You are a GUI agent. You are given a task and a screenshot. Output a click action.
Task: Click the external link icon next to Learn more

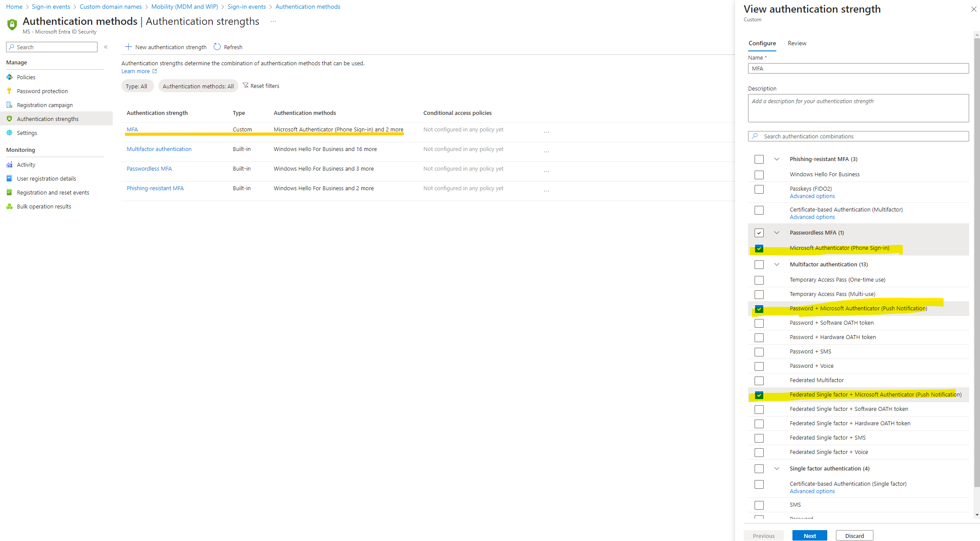pyautogui.click(x=154, y=71)
